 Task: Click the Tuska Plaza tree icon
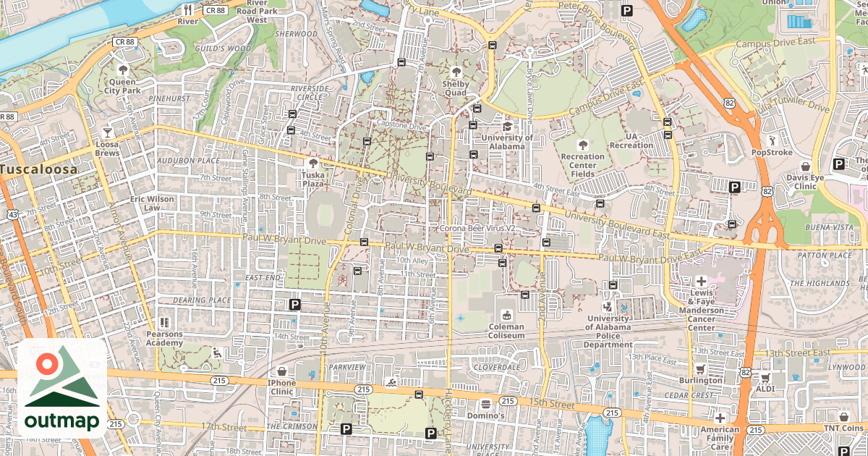tap(313, 163)
